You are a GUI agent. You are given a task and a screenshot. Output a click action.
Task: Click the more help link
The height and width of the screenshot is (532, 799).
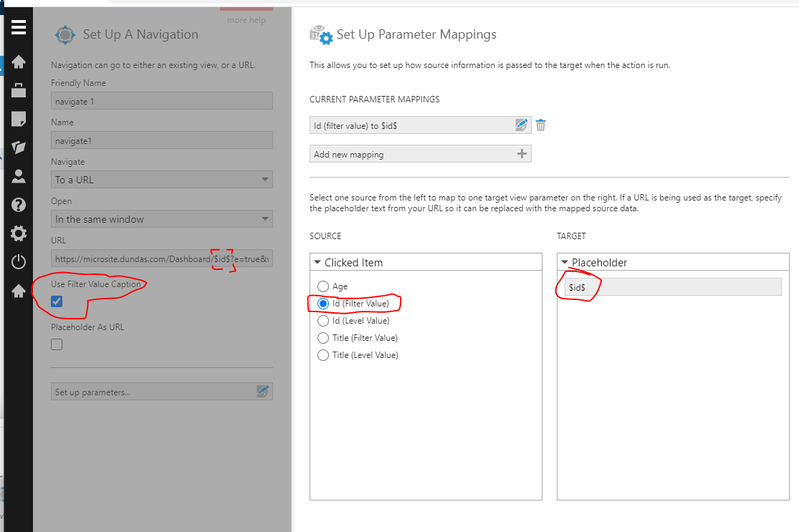[246, 20]
